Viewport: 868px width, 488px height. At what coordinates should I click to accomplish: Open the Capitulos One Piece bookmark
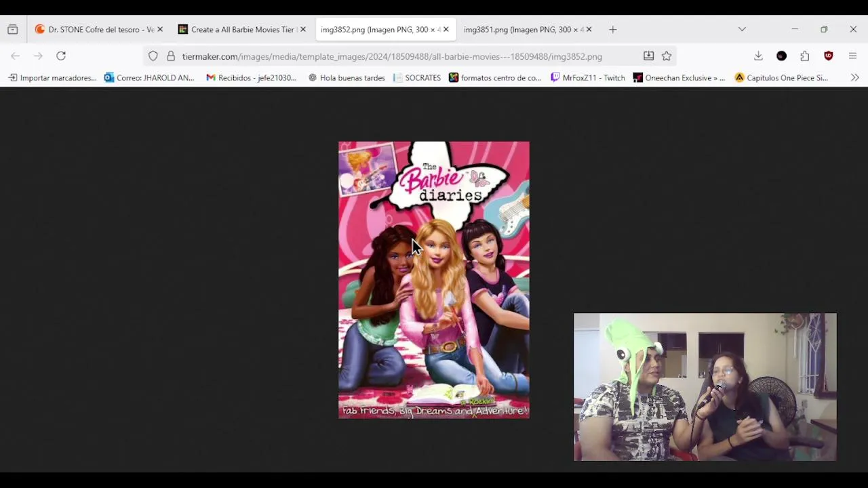[x=781, y=78]
